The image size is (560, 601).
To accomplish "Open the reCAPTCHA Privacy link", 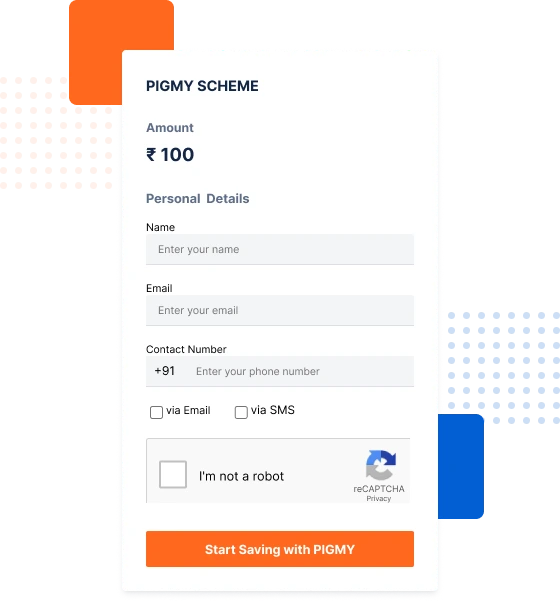I will pyautogui.click(x=379, y=499).
